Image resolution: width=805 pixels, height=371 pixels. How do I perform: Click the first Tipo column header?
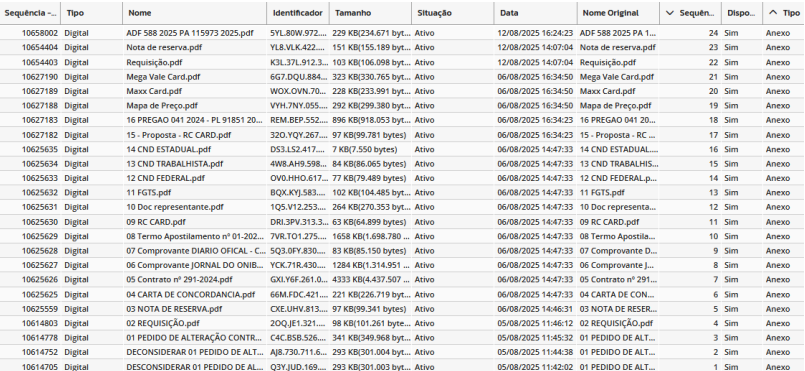92,13
